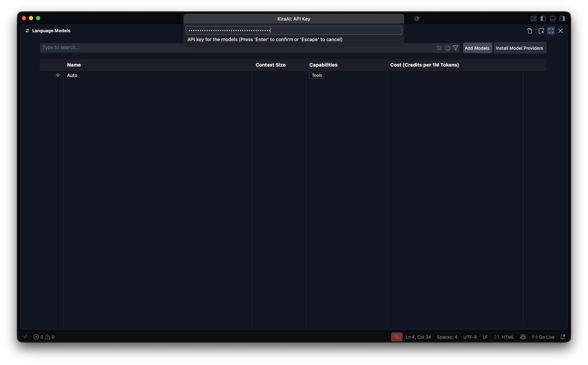588x365 pixels.
Task: Click the yellow minimize window button
Action: (31, 18)
